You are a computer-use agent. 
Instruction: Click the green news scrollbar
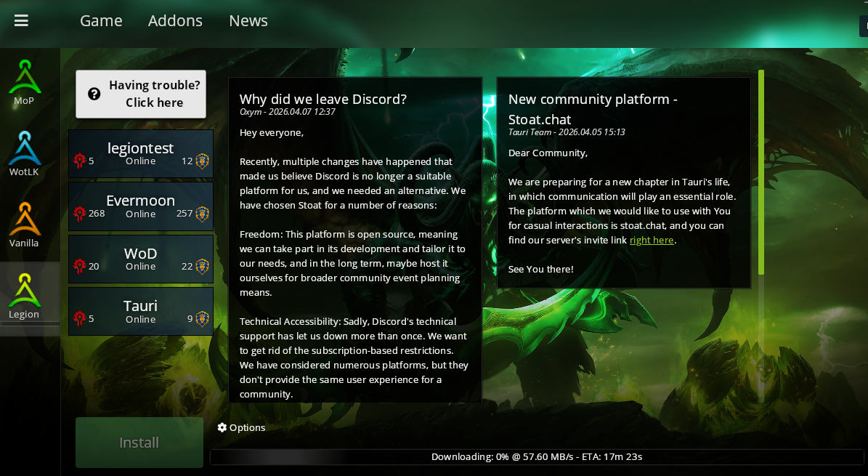[x=761, y=172]
